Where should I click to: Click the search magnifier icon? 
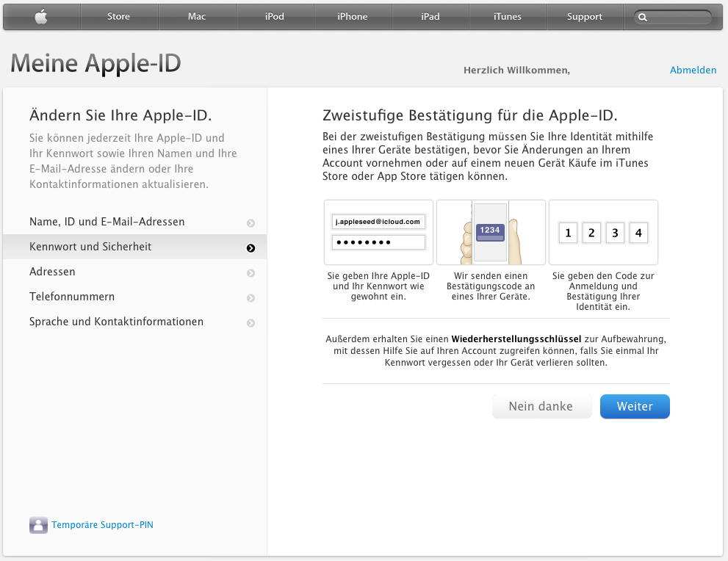(x=643, y=18)
